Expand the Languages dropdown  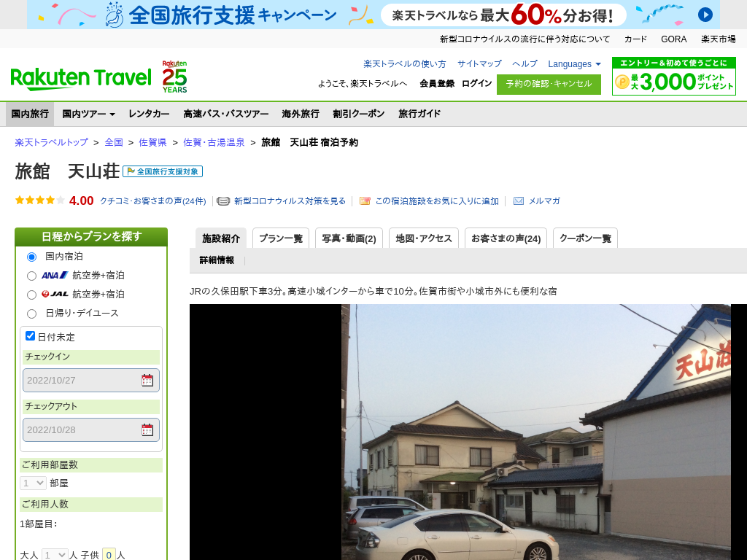click(574, 64)
